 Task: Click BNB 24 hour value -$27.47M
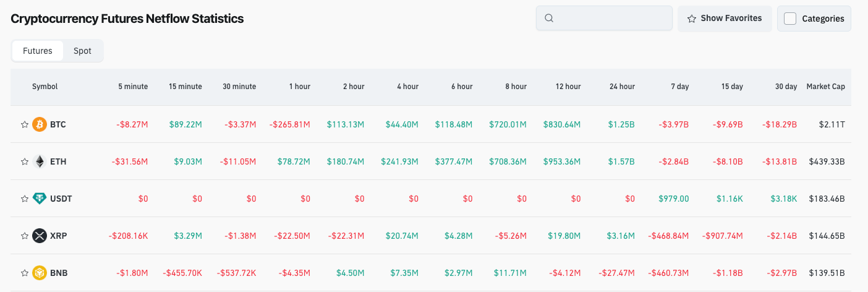pyautogui.click(x=617, y=273)
